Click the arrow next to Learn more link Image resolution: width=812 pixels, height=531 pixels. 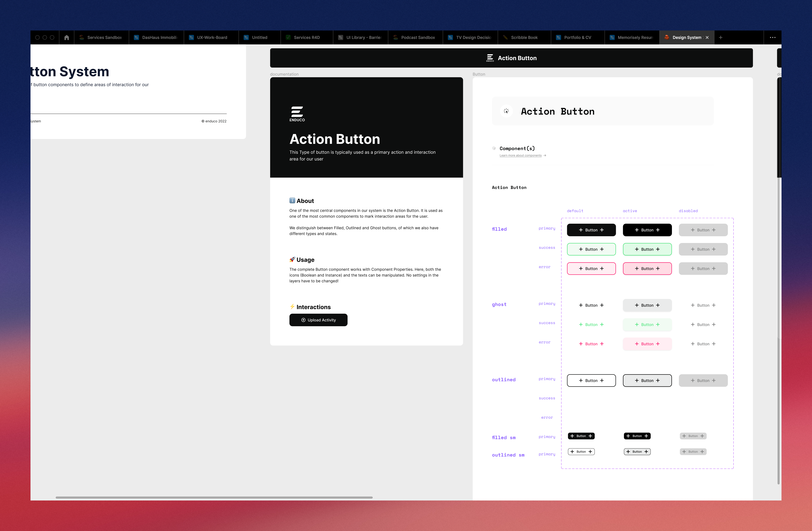tap(545, 156)
